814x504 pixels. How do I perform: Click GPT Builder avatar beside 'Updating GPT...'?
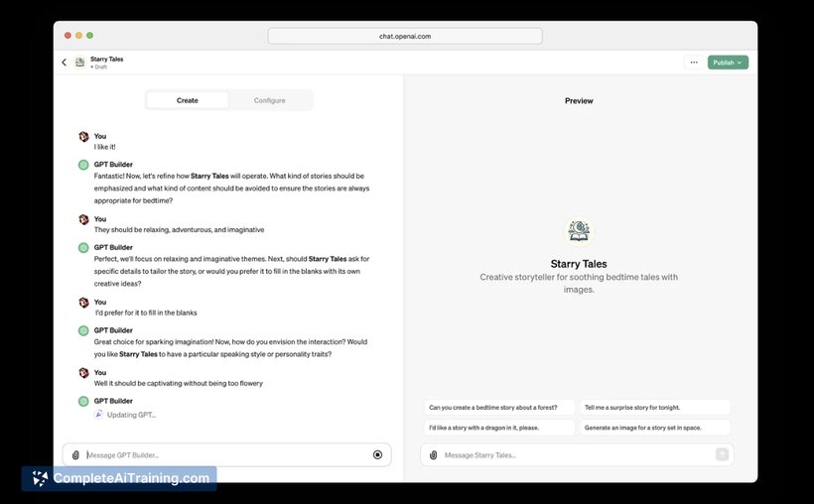click(83, 401)
